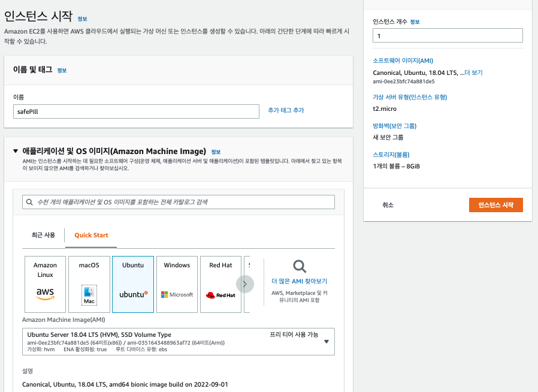This screenshot has width=538, height=392.
Task: Open the 추가 태그 추가 link
Action: tap(286, 110)
